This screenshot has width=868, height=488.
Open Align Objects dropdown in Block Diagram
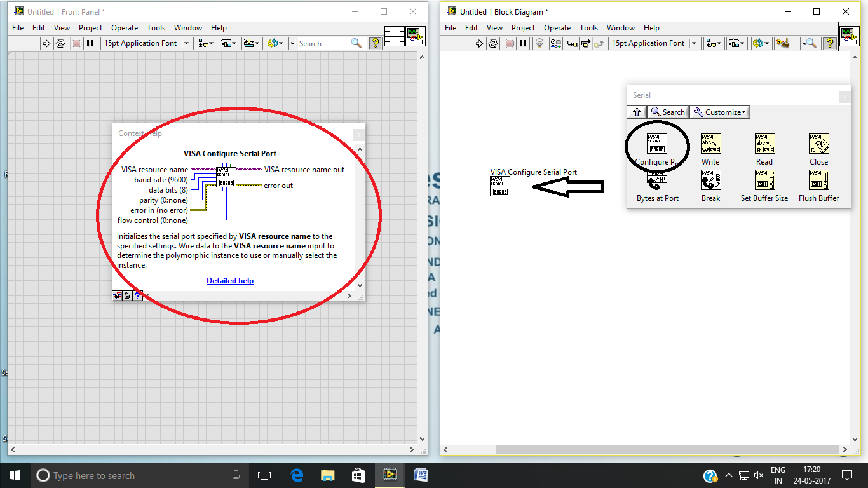point(714,43)
